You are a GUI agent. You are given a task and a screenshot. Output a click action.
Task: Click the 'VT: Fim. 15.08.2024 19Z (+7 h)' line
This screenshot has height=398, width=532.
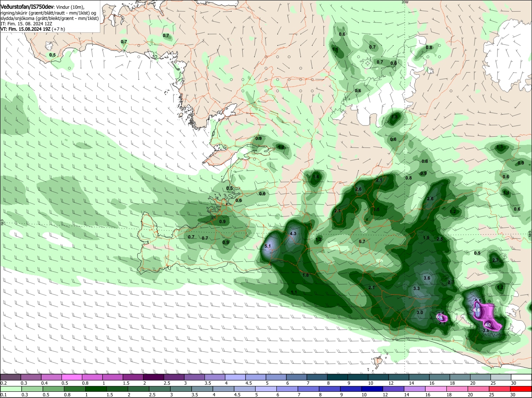tap(32, 29)
